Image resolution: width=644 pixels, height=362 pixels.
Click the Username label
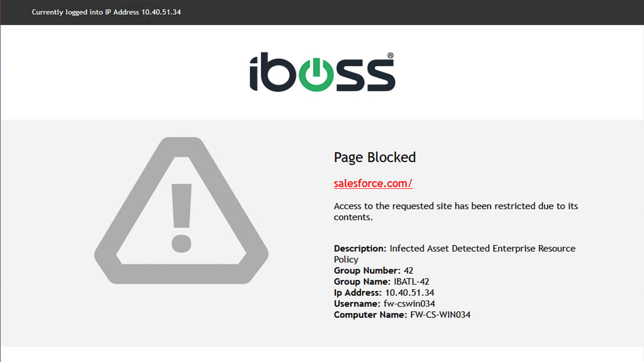pos(357,304)
